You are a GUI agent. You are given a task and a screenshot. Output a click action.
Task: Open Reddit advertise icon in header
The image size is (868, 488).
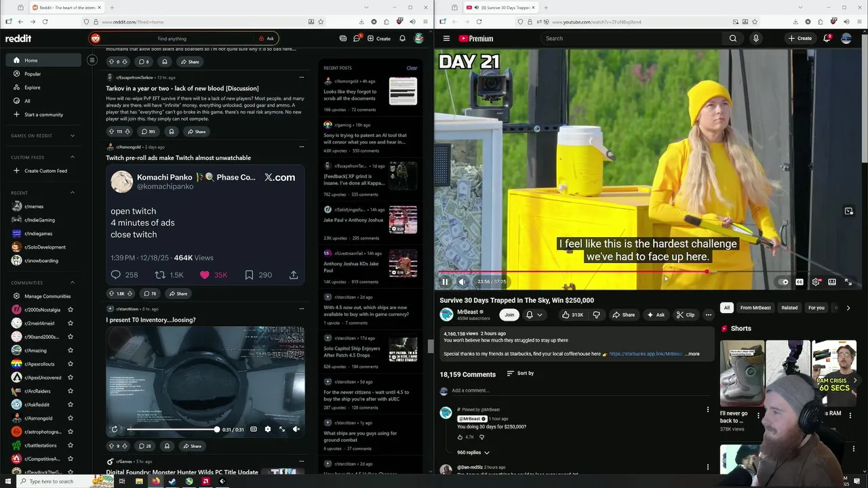[x=343, y=39]
